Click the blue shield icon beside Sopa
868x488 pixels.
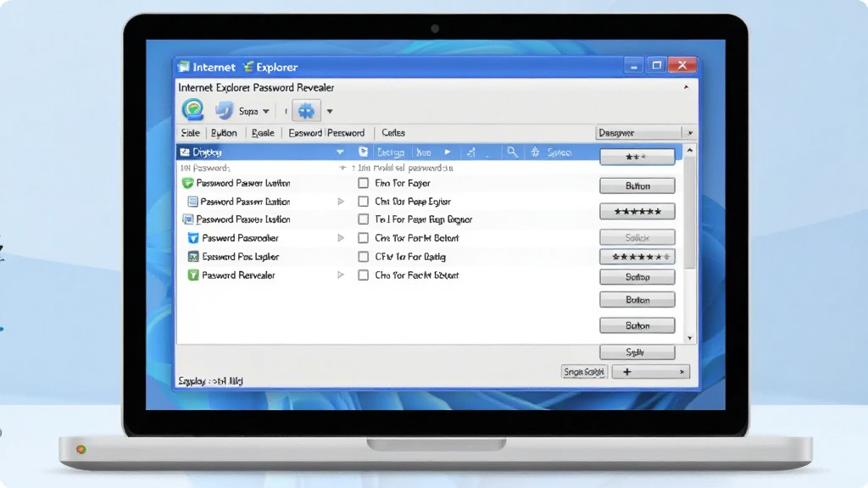click(224, 110)
